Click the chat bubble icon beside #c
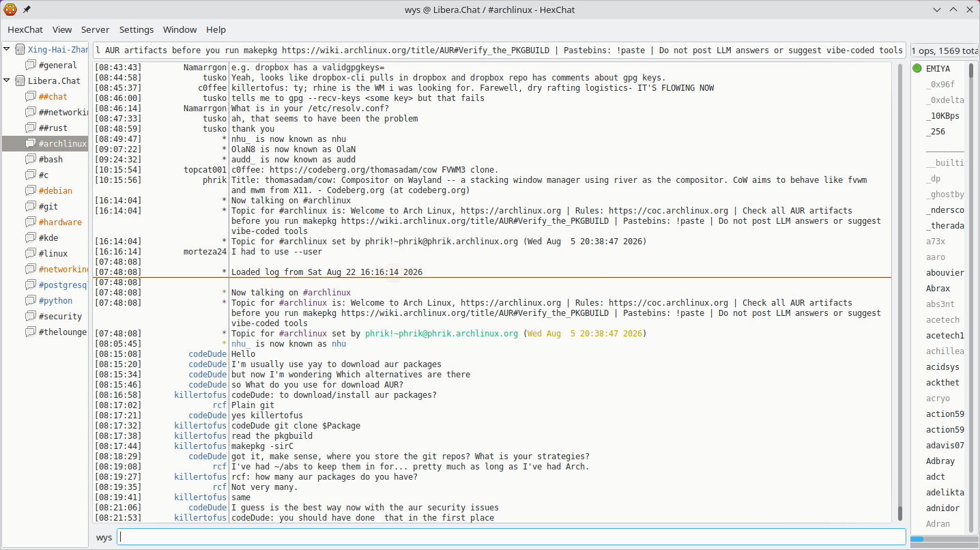The image size is (980, 550). click(x=31, y=175)
